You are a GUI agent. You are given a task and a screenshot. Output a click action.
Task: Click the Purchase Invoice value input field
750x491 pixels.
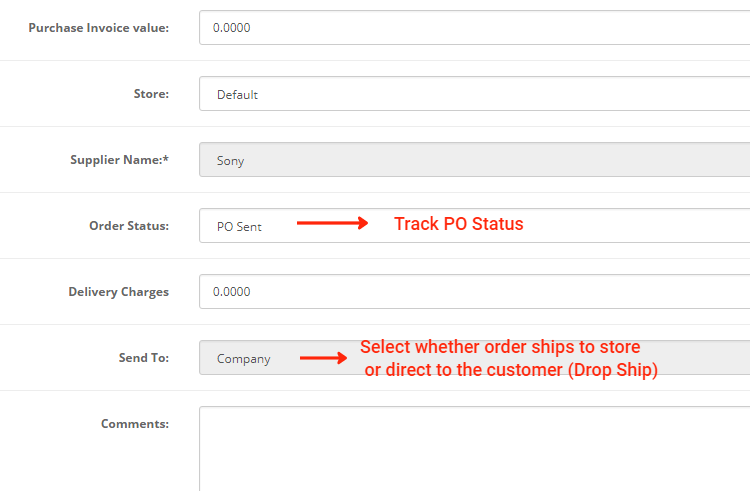(474, 28)
